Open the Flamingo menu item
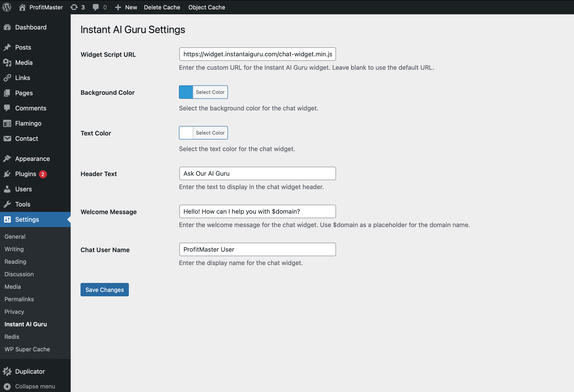The width and height of the screenshot is (574, 392). [x=35, y=123]
